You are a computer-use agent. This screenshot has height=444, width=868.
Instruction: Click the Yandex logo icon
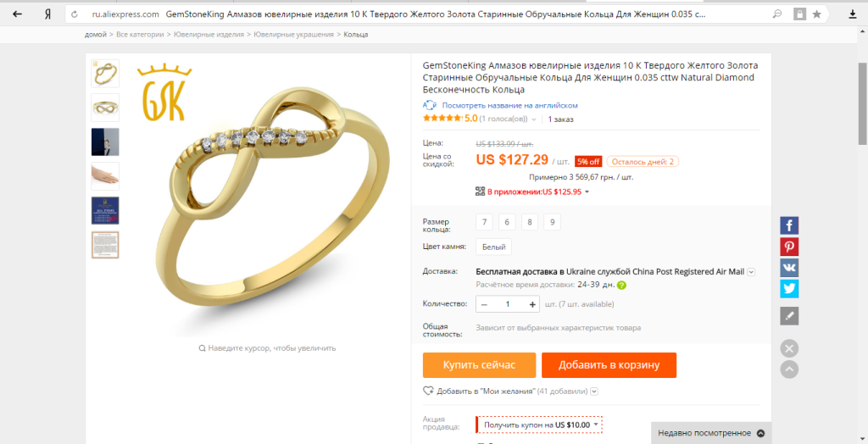48,14
